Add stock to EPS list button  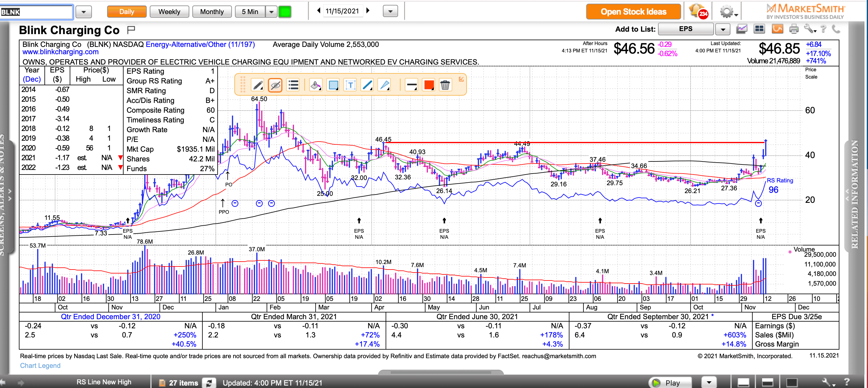pos(685,29)
